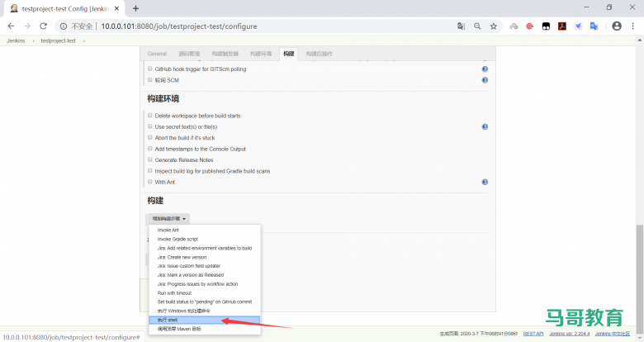
Task: Go forward in browser history
Action: pyautogui.click(x=27, y=26)
